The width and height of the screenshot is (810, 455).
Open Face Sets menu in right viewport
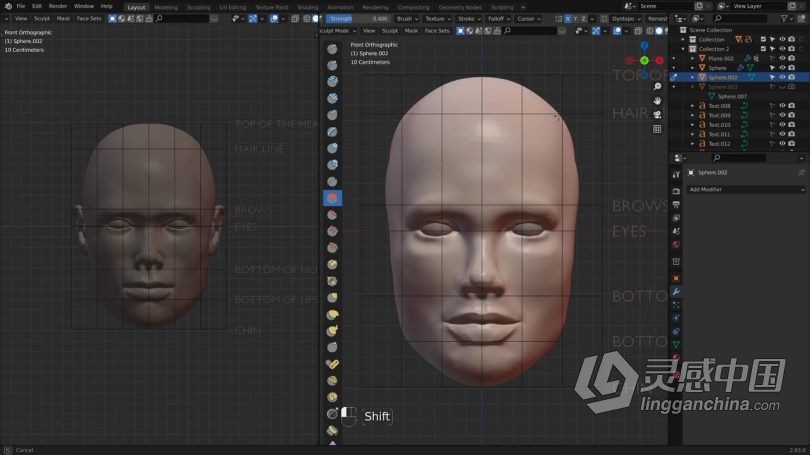click(x=437, y=31)
